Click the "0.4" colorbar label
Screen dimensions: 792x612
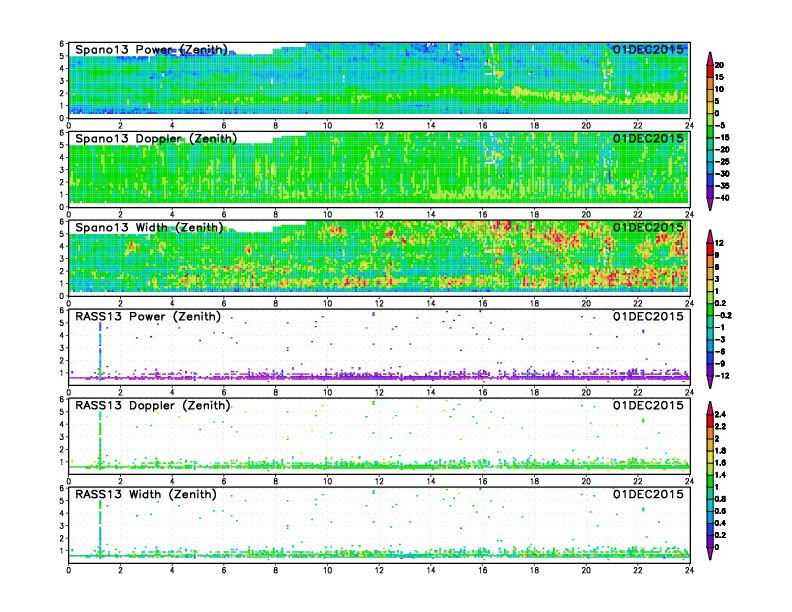[721, 523]
